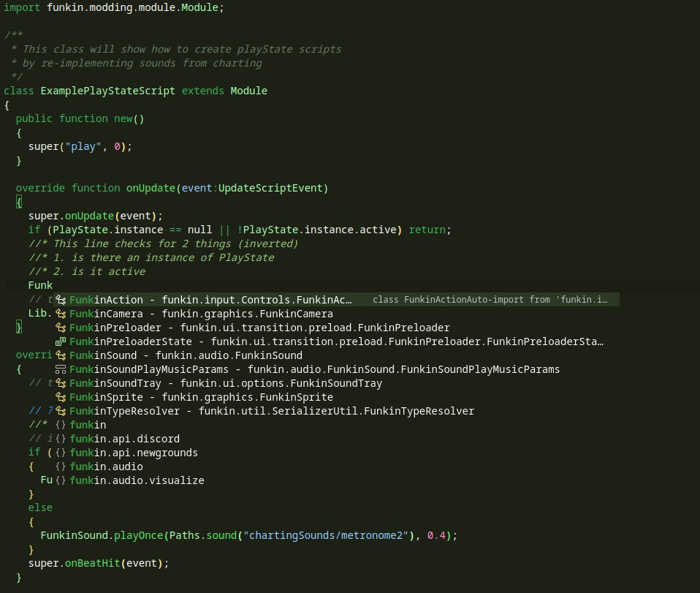Viewport: 700px width, 593px height.
Task: Click the {} module icon beside funkin
Action: [x=61, y=424]
